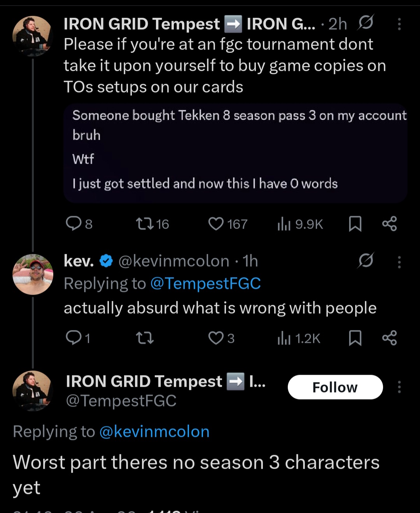This screenshot has width=420, height=513.
Task: Bookmark kev's reply tweet
Action: tap(355, 338)
